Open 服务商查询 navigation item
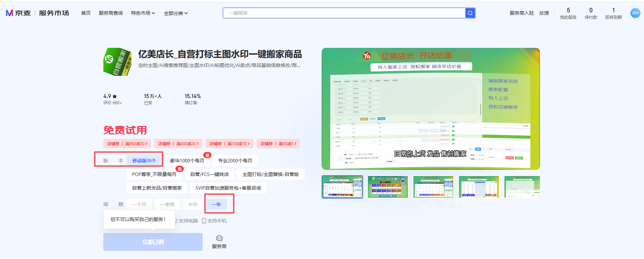Viewport: 644px width, 259px height. pos(111,13)
